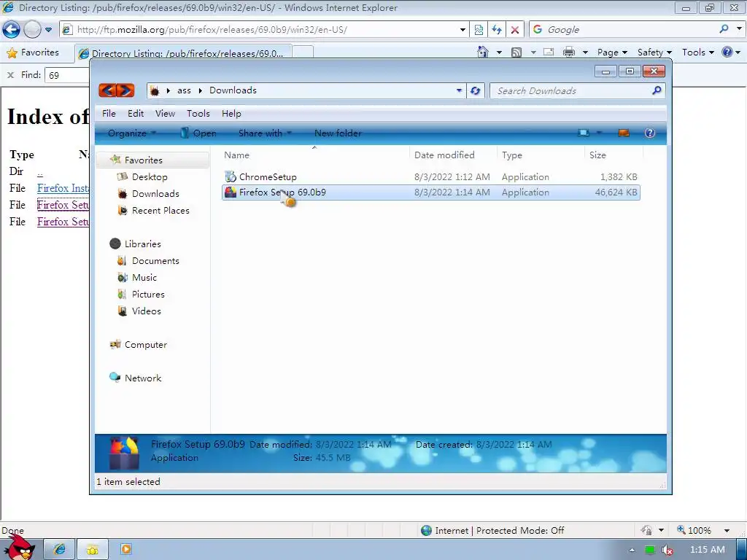
Task: Select Computer in the navigation pane
Action: [145, 345]
